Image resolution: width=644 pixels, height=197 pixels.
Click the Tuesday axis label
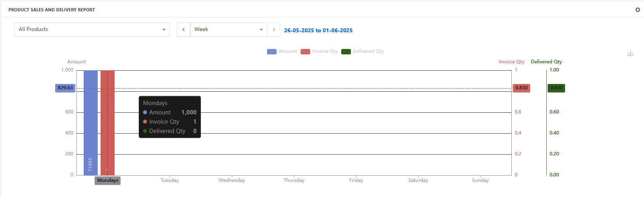(x=169, y=180)
